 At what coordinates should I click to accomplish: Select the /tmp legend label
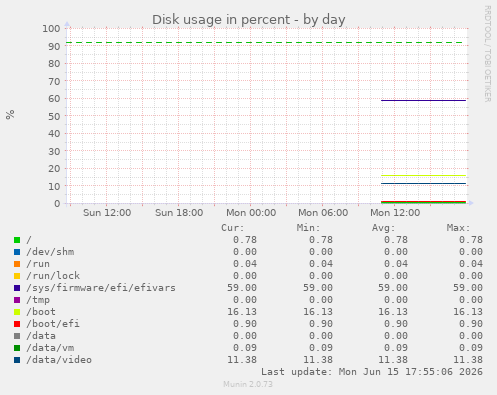[x=38, y=300]
